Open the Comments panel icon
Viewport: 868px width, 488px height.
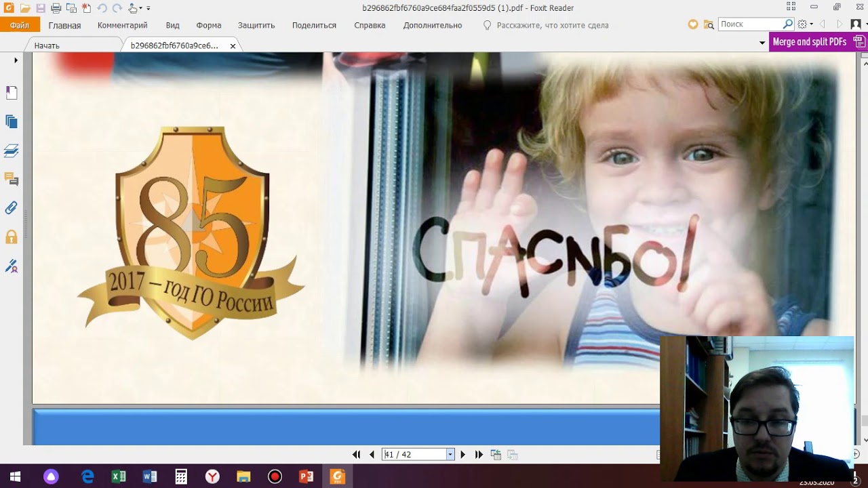11,179
